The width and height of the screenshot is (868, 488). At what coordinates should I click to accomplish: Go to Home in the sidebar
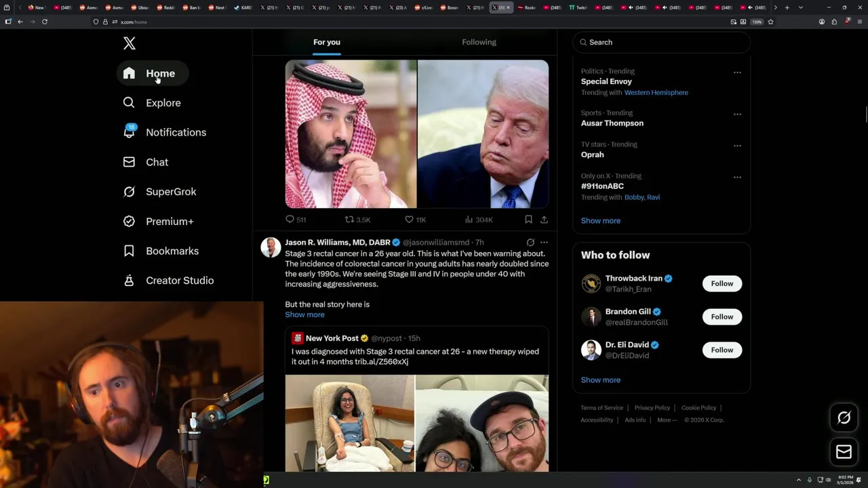(x=153, y=73)
